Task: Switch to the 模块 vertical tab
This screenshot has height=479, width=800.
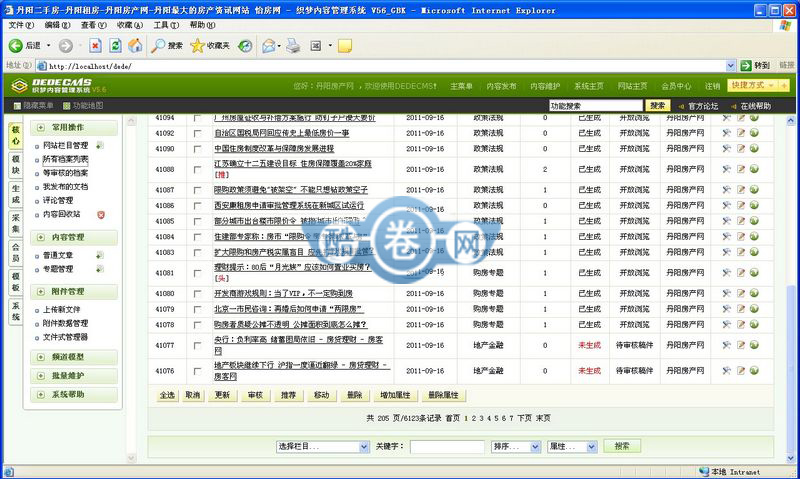Action: [x=16, y=165]
